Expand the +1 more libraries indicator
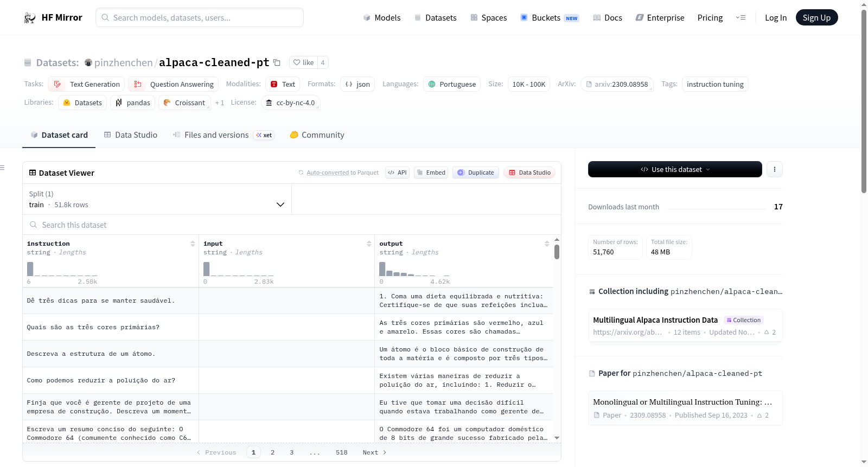 219,103
